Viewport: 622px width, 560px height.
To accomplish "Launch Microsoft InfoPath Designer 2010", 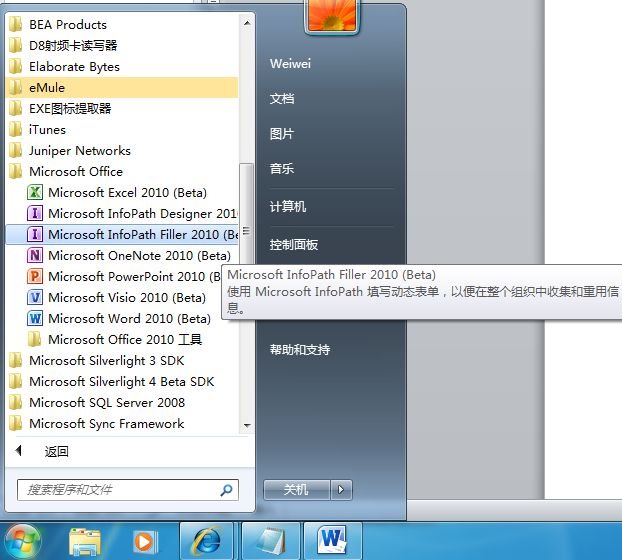I will click(x=122, y=213).
